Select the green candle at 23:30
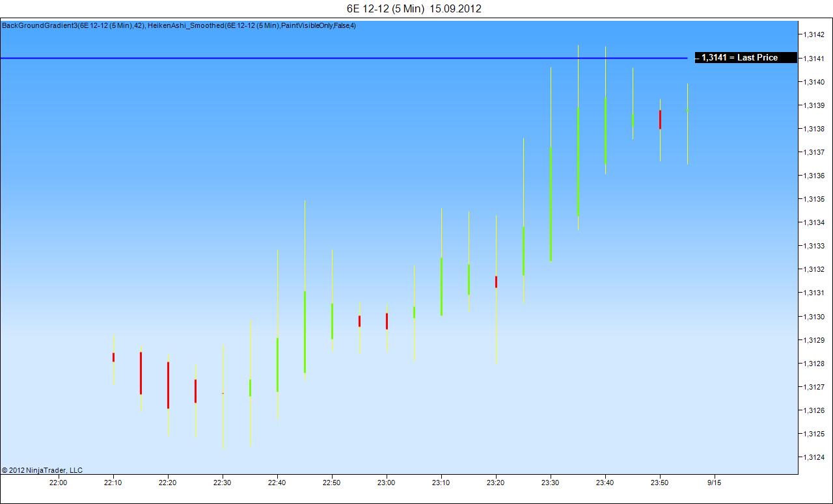 tap(551, 204)
